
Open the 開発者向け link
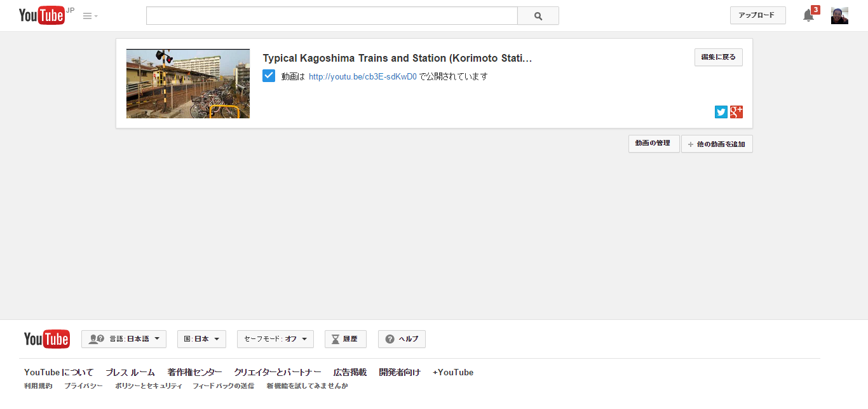click(400, 372)
